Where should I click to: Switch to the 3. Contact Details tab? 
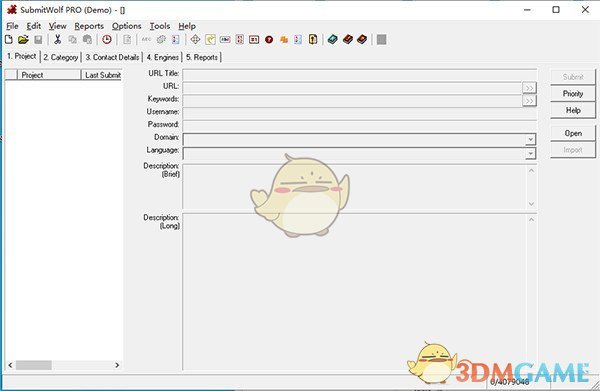112,57
